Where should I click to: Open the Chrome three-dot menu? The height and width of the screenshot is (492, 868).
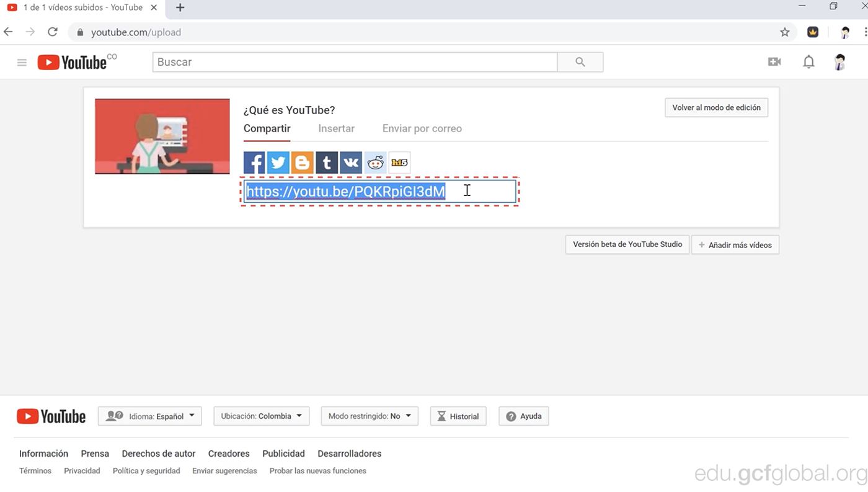865,32
